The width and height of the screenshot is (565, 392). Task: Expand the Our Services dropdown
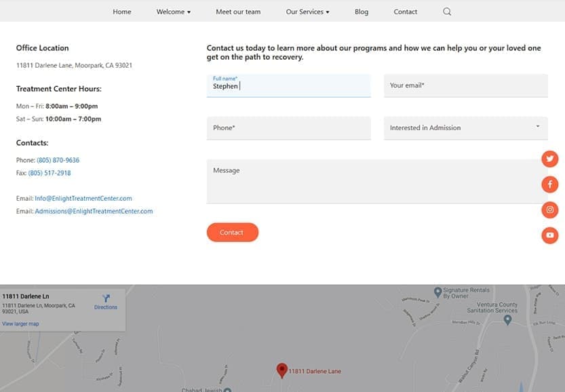click(307, 12)
